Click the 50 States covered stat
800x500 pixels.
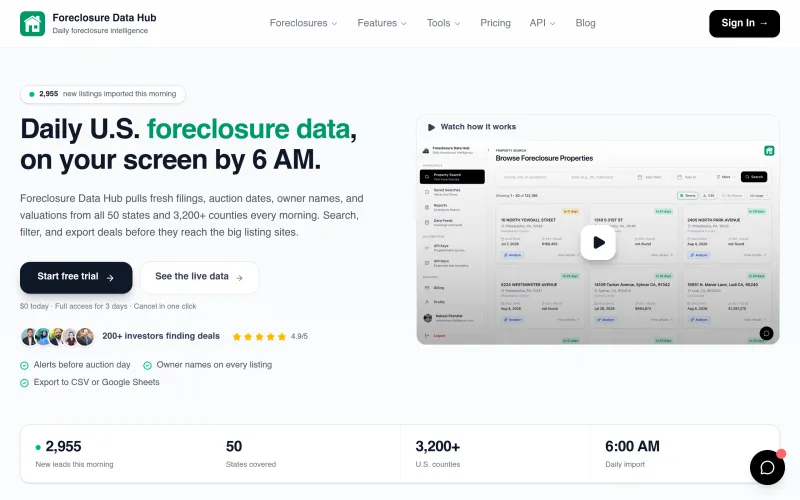click(x=251, y=454)
